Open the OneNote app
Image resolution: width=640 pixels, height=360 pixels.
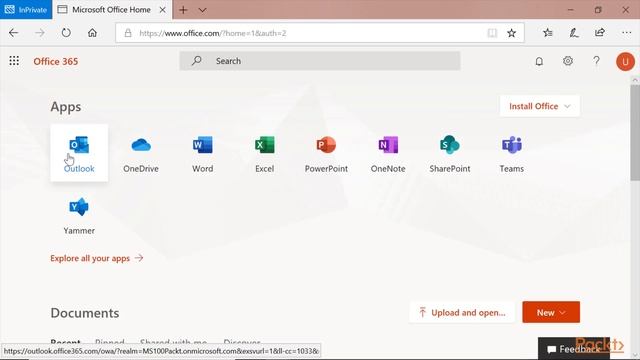point(388,153)
